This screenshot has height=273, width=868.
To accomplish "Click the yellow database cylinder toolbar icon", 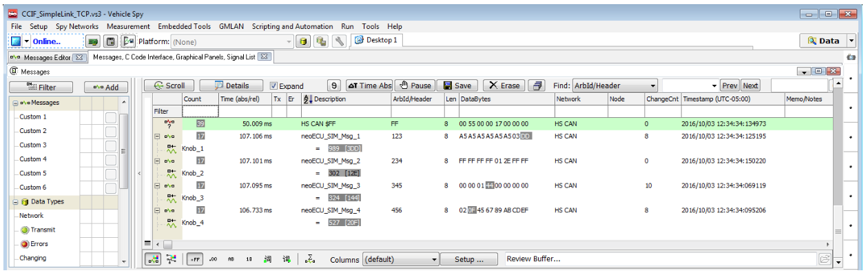I will click(302, 42).
